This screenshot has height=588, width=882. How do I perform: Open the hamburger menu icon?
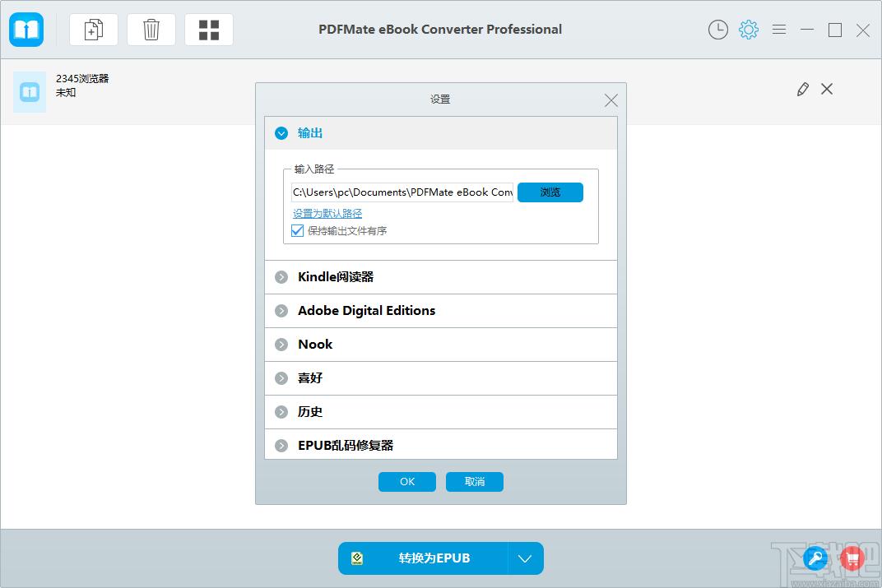point(779,30)
